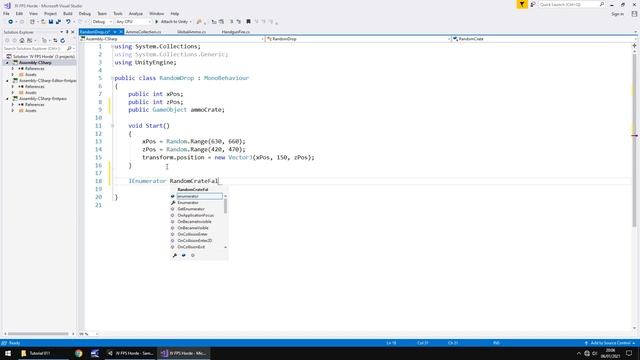Screen dimensions: 640x360
Task: Click Add to Source Control
Action: coord(610,343)
